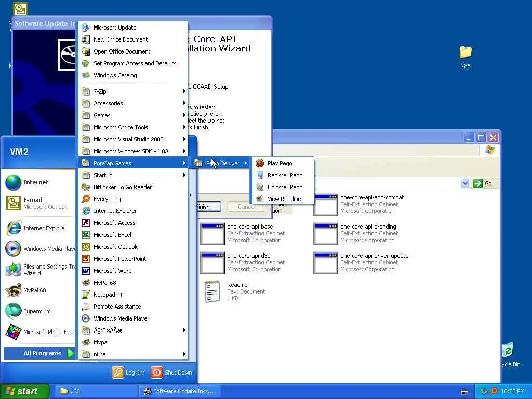
Task: Select one-core-api-d3d cabinet file
Action: tap(243, 262)
